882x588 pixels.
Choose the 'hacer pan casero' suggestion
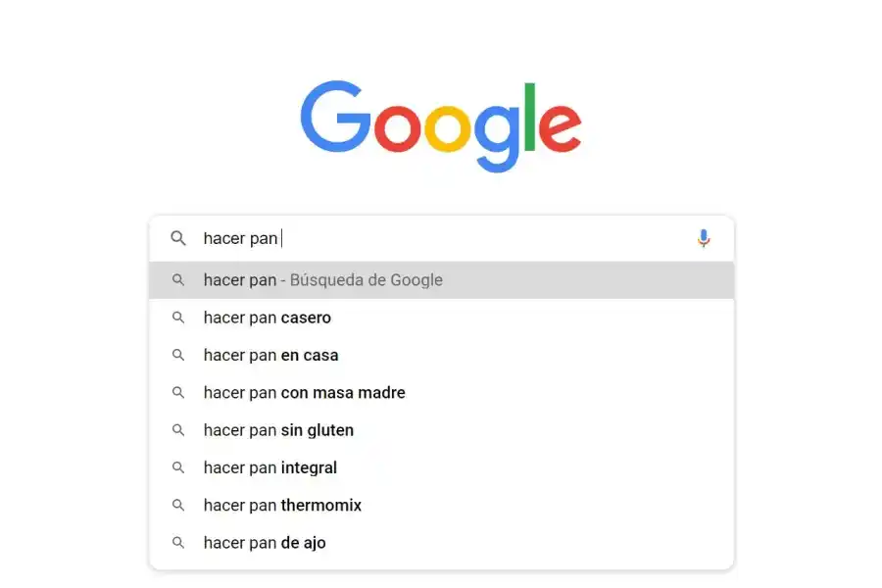pos(268,318)
